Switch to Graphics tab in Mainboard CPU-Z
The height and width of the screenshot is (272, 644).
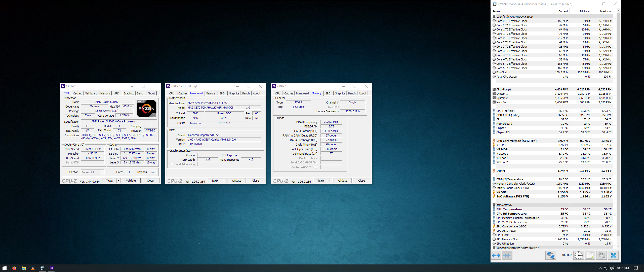point(234,93)
